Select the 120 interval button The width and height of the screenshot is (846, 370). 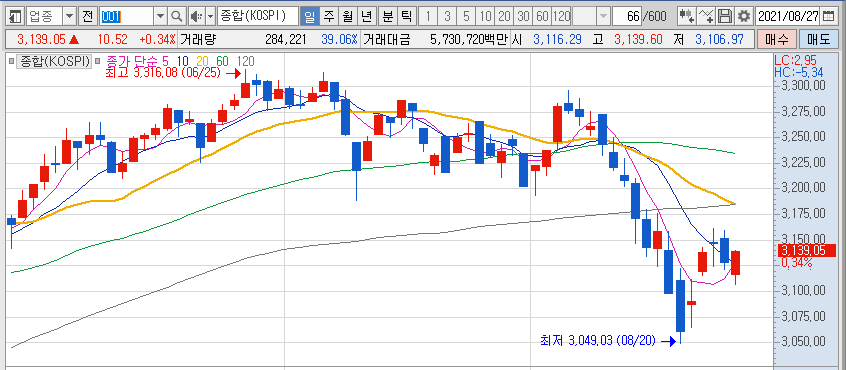(x=562, y=16)
